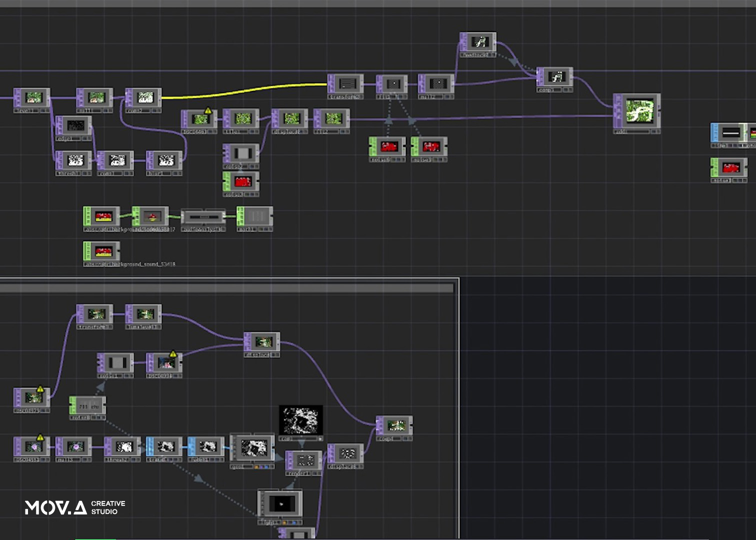The width and height of the screenshot is (756, 540).
Task: Toggle the orange flag on the geo1 node
Action: tap(257, 467)
